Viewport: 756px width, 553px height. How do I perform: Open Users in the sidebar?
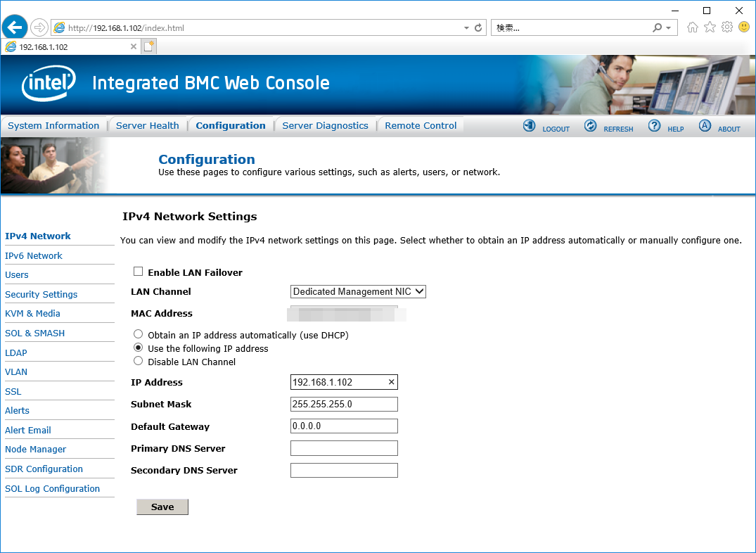pyautogui.click(x=17, y=275)
